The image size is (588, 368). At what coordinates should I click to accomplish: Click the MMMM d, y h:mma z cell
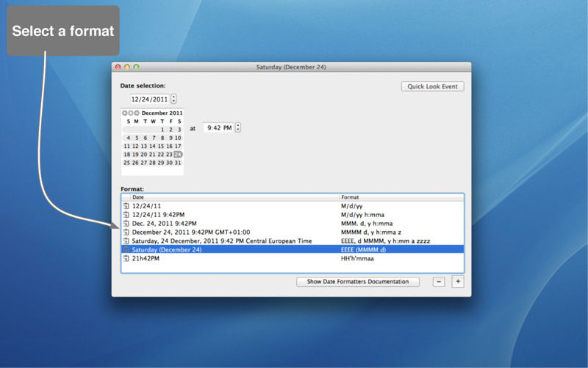[x=371, y=232]
